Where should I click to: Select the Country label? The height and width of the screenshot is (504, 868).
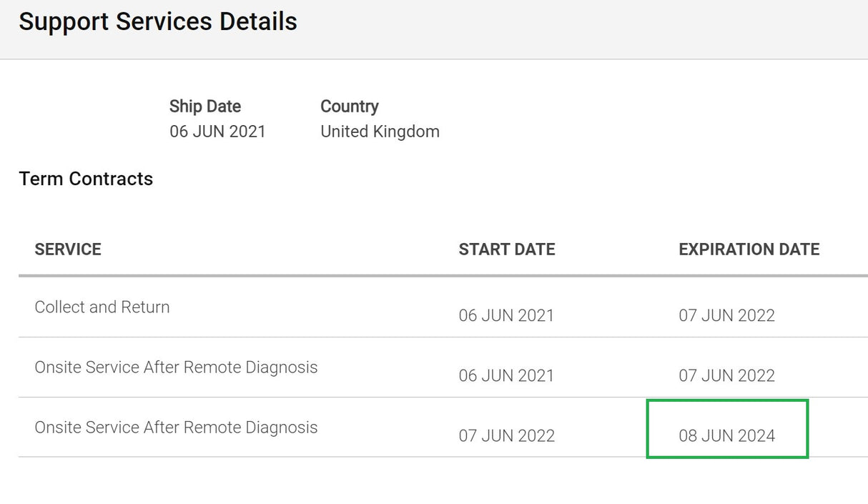pyautogui.click(x=350, y=107)
